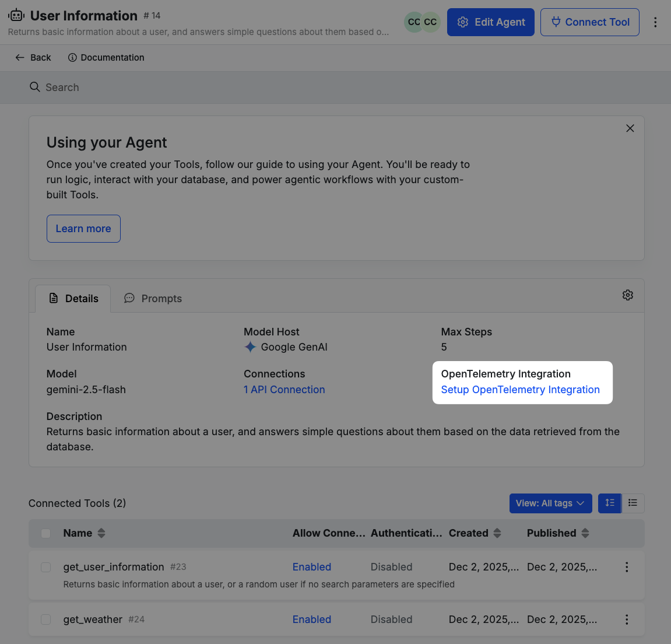The height and width of the screenshot is (644, 671).
Task: Click the #14 agent ID label
Action: 152,16
